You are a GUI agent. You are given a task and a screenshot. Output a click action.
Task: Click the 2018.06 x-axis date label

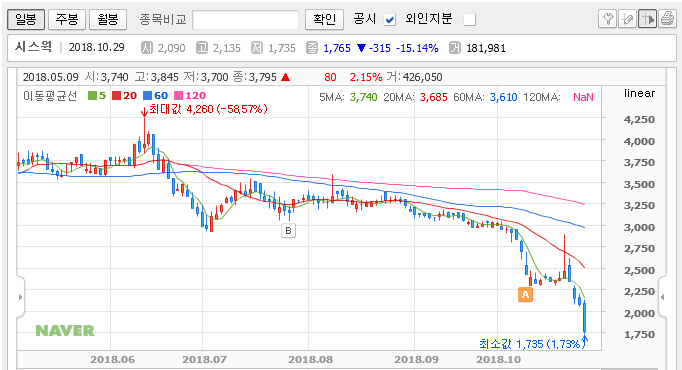[x=112, y=360]
